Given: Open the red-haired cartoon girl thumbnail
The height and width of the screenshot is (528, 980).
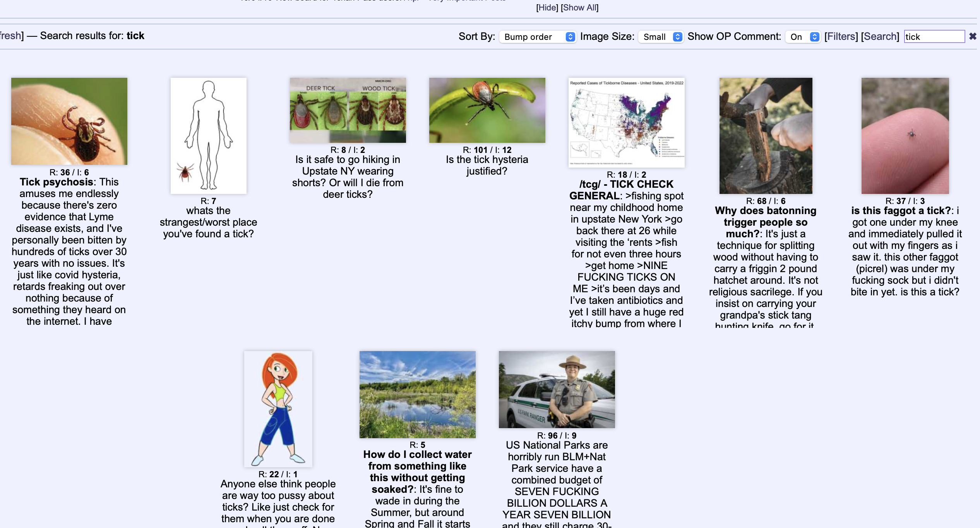Looking at the screenshot, I should tap(278, 409).
